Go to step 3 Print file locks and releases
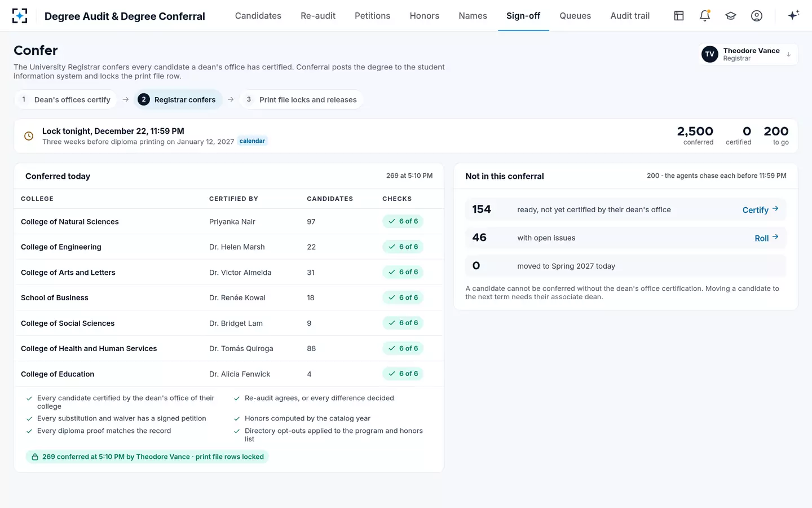Screen dimensions: 812x508 301,99
